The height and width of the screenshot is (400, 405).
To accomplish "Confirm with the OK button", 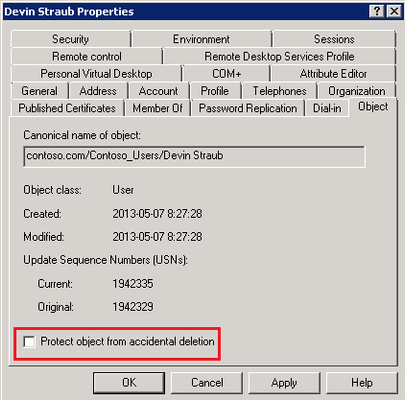I will [129, 383].
